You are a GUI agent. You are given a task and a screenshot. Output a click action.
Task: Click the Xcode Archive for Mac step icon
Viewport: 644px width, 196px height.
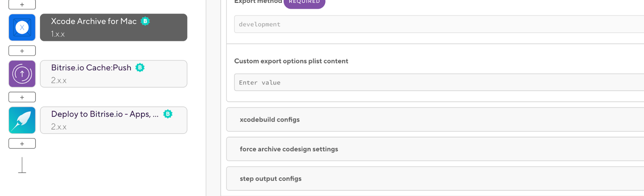pos(22,27)
